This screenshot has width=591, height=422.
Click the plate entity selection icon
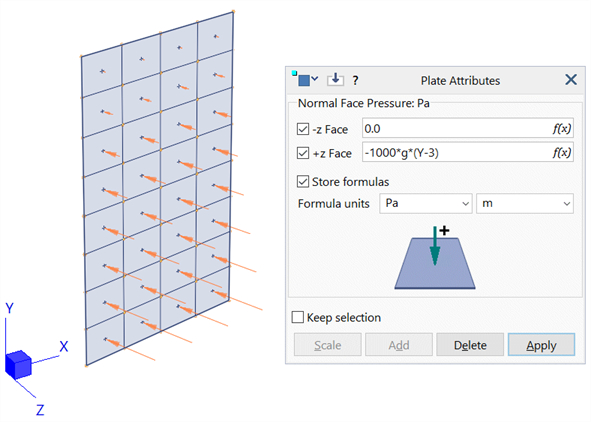(x=303, y=79)
